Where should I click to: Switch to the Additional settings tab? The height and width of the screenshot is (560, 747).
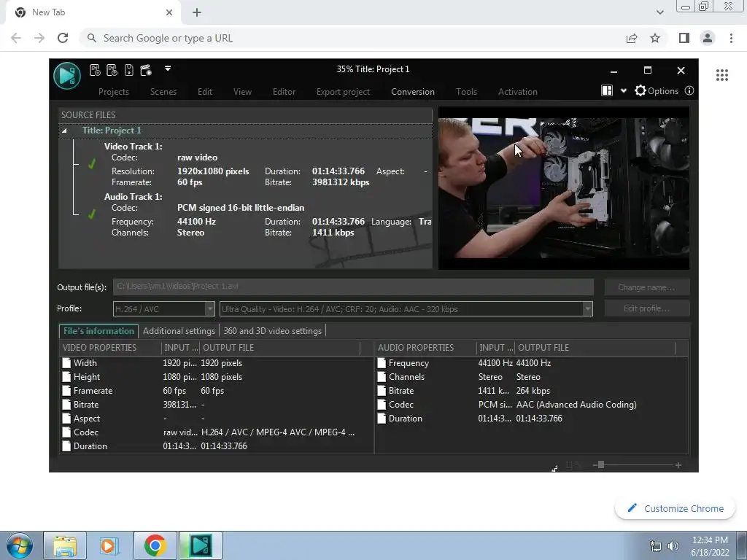[179, 330]
